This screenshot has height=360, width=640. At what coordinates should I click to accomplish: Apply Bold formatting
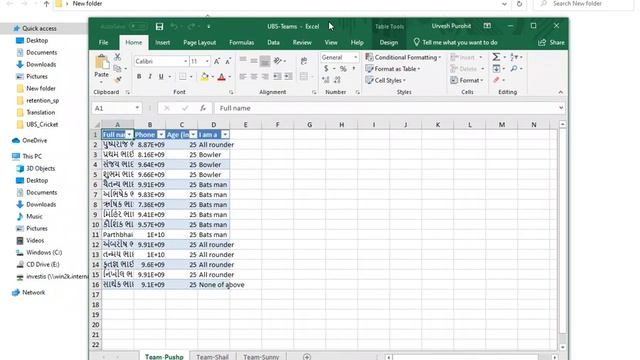click(x=139, y=77)
